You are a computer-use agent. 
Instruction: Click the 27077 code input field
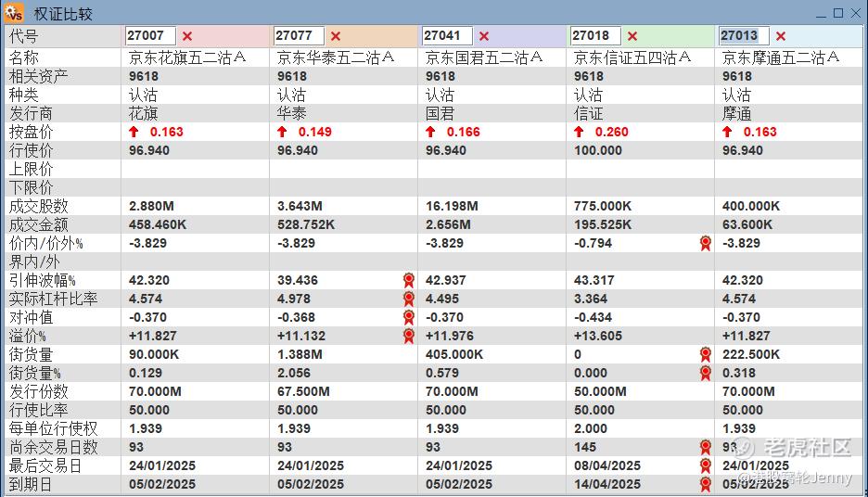click(x=299, y=36)
